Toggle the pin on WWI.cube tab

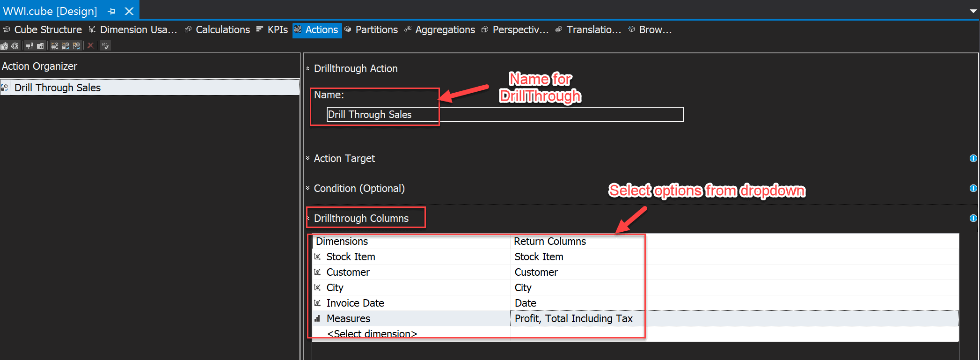click(x=111, y=11)
